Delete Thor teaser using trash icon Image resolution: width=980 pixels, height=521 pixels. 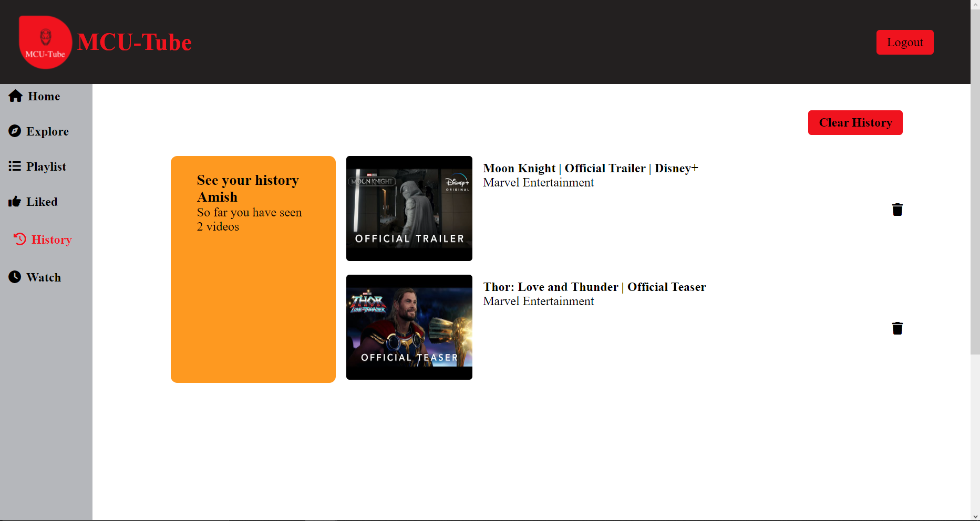pos(898,328)
